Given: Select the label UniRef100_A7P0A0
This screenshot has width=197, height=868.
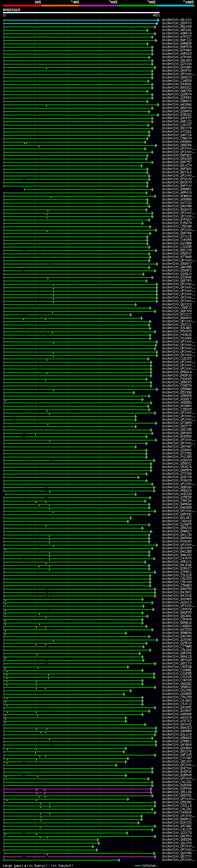Looking at the screenshot, I should 177,57.
